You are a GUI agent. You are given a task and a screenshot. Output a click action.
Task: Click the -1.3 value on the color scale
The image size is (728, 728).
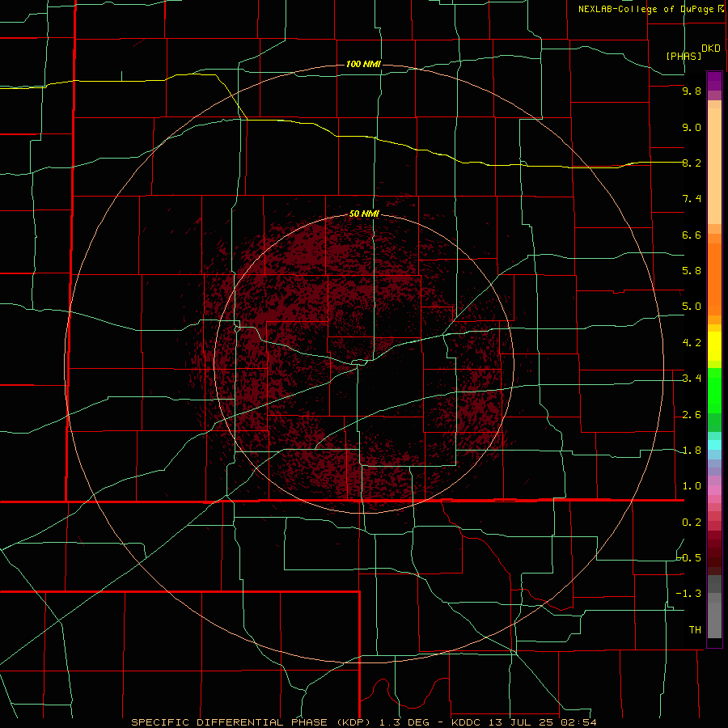688,594
